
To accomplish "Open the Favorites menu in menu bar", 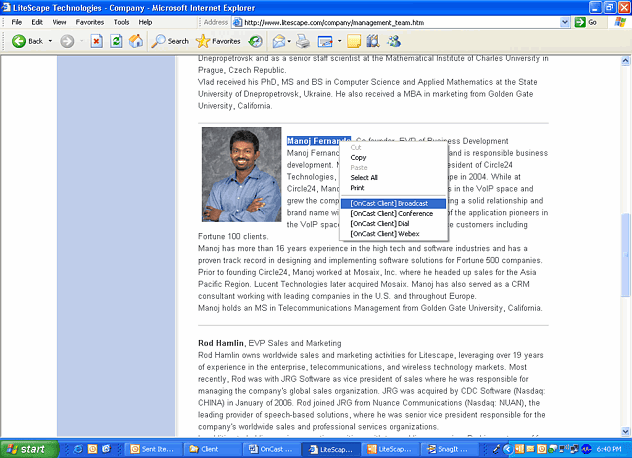I will pos(90,22).
